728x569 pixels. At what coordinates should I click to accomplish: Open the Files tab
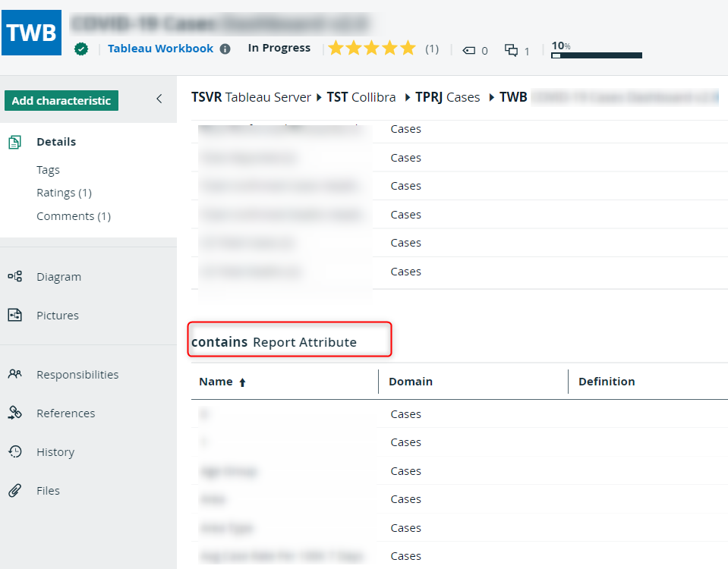pos(49,491)
